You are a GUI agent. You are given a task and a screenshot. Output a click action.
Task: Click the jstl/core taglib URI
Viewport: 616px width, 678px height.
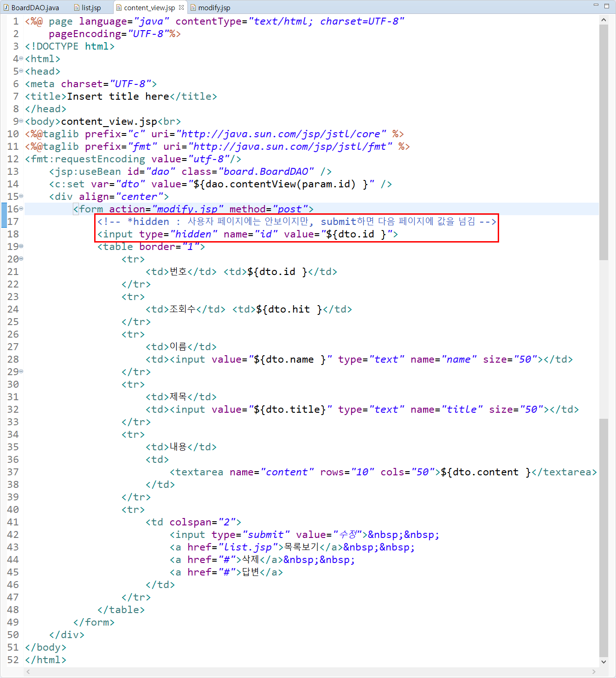pos(281,134)
